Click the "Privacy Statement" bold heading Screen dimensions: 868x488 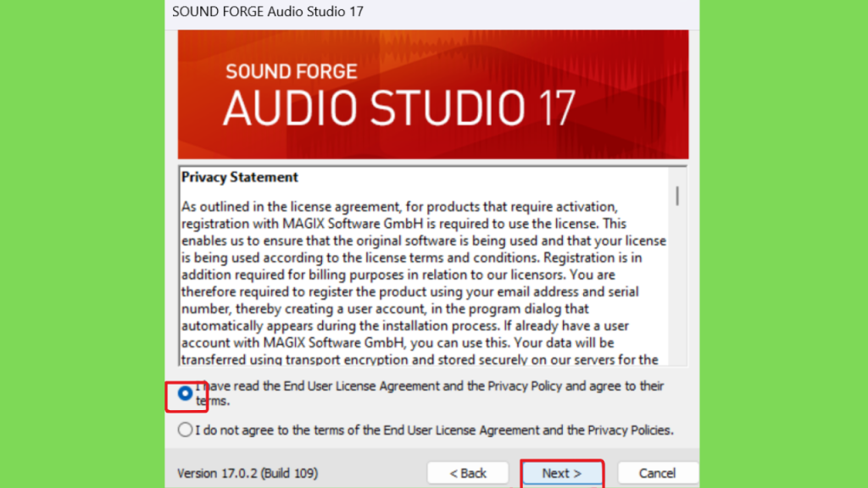240,177
